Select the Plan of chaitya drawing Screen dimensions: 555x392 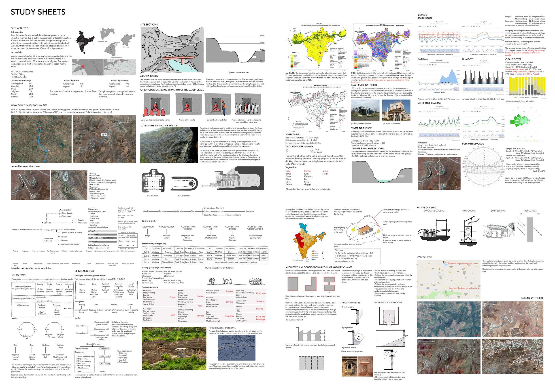coord(184,183)
